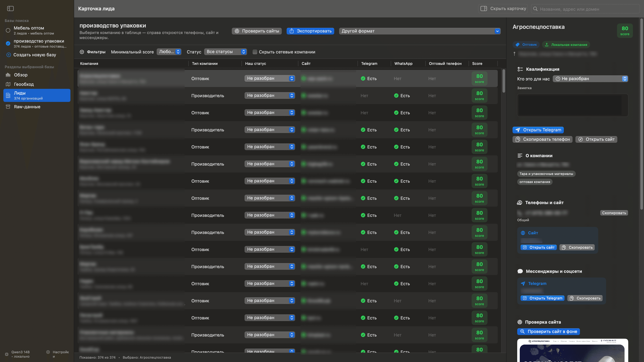Click the Телефоны и сайт icon
This screenshot has width=644, height=362.
520,203
